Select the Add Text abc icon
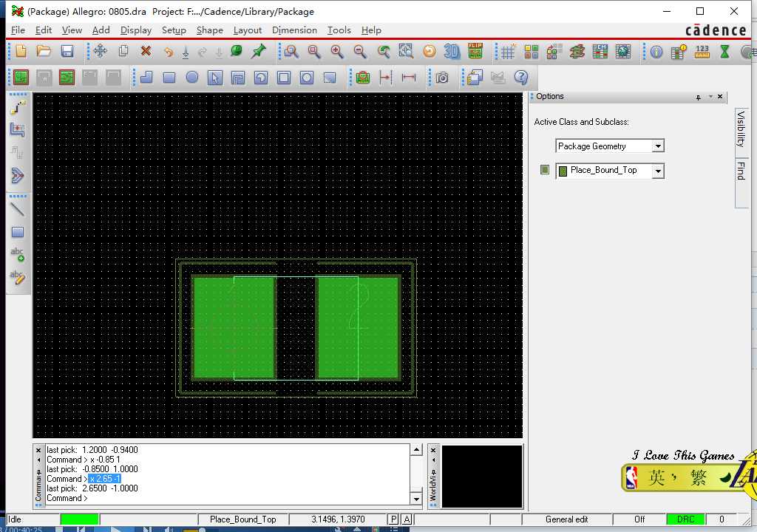This screenshot has height=532, width=757. tap(18, 254)
